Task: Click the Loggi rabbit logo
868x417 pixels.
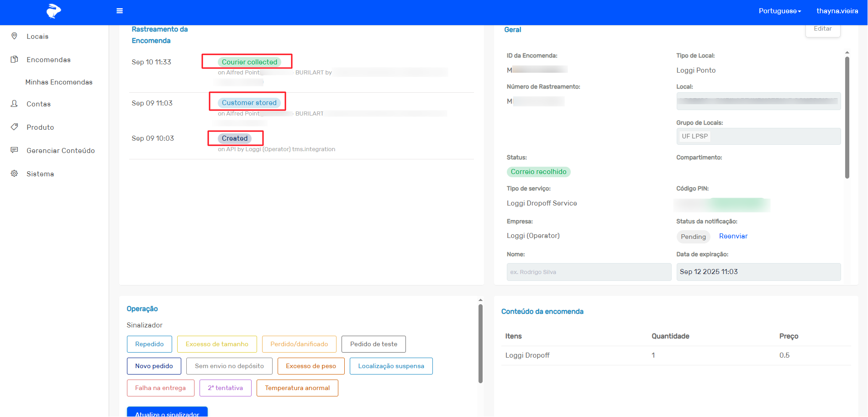Action: 53,11
